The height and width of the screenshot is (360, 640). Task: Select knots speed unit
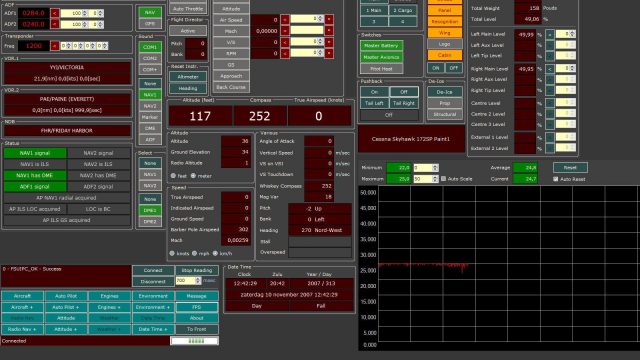(172, 253)
